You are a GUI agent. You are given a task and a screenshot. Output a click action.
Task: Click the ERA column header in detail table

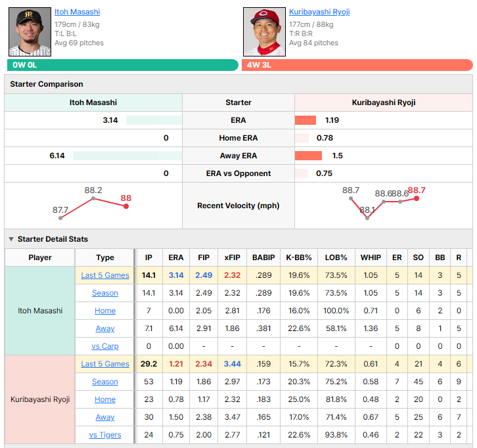176,258
